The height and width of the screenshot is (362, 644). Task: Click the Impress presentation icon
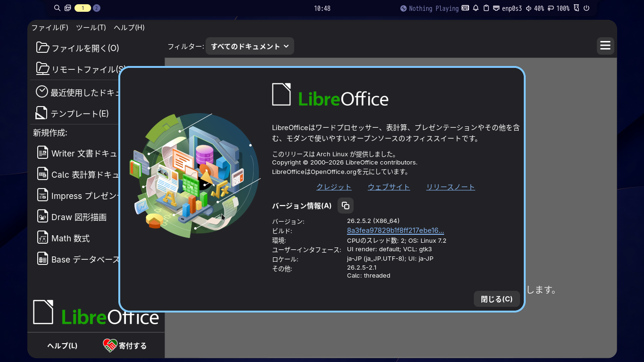(x=43, y=195)
